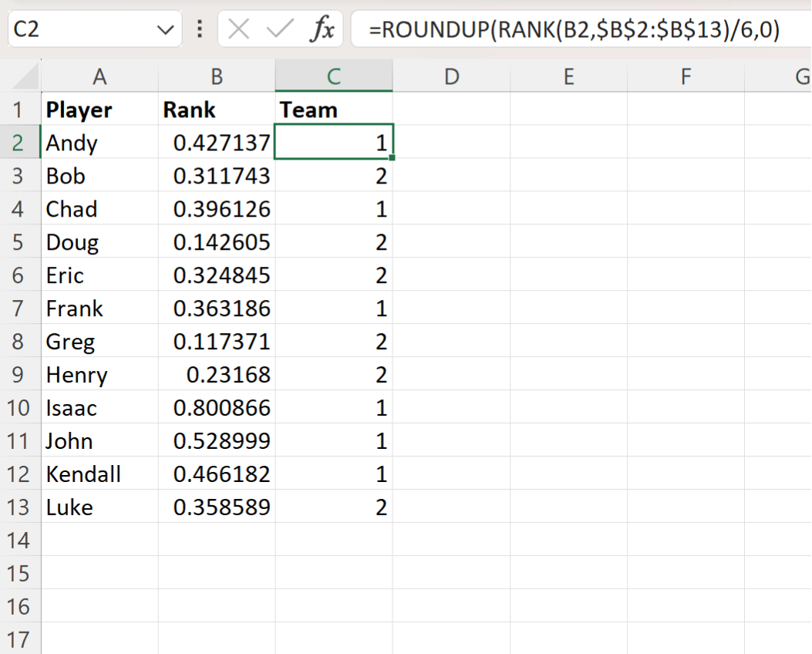Select column B header
Screen dimensions: 812x654
[x=216, y=76]
